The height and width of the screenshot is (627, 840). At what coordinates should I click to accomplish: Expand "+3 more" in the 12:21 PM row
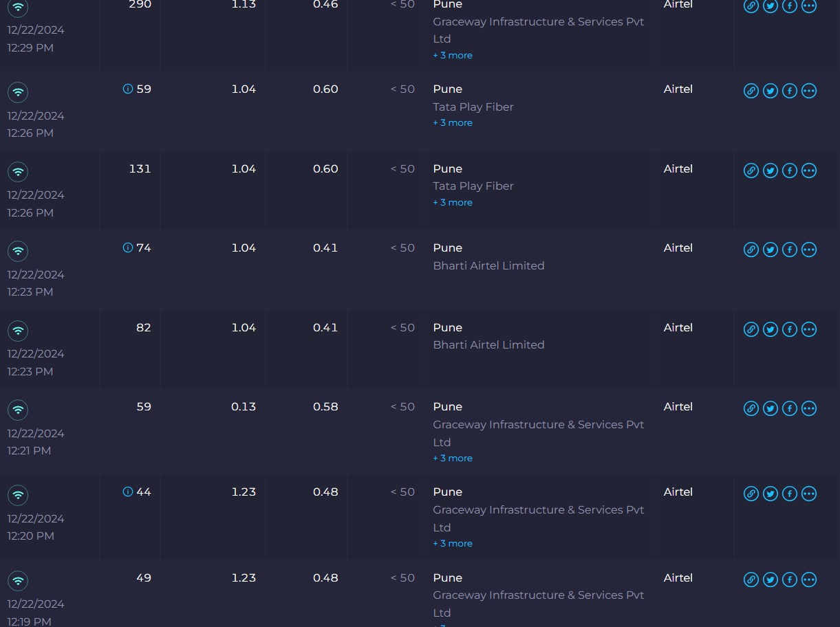tap(453, 459)
